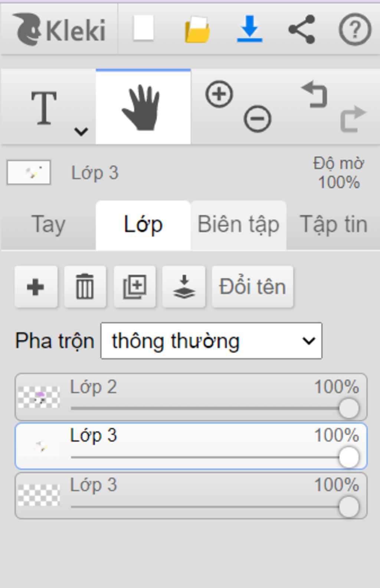
Task: Switch to the Biên tập tab
Action: (x=238, y=225)
